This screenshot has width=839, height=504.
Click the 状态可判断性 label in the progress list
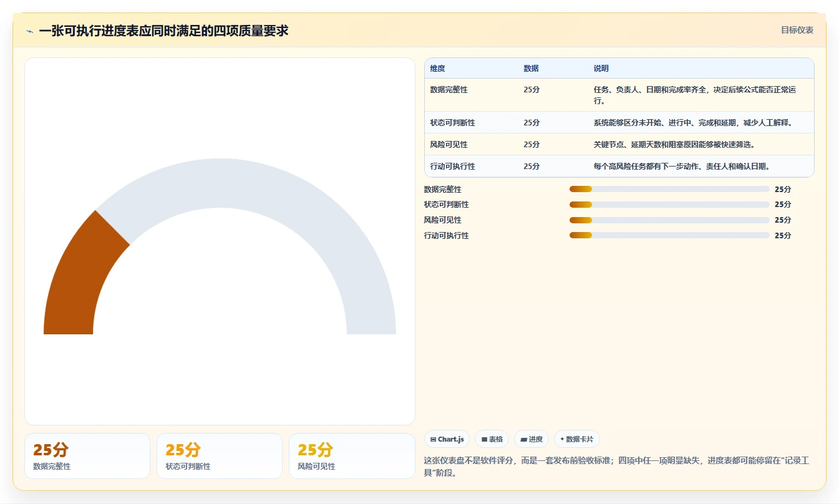446,205
